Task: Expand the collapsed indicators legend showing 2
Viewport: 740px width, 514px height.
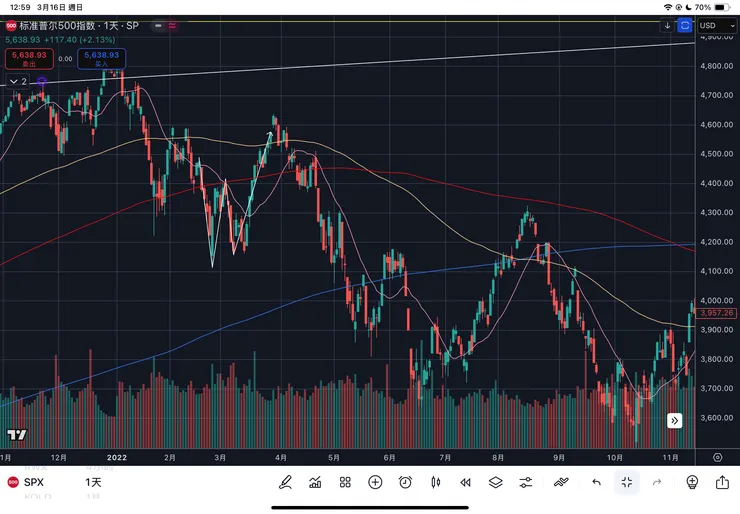Action: tap(19, 81)
